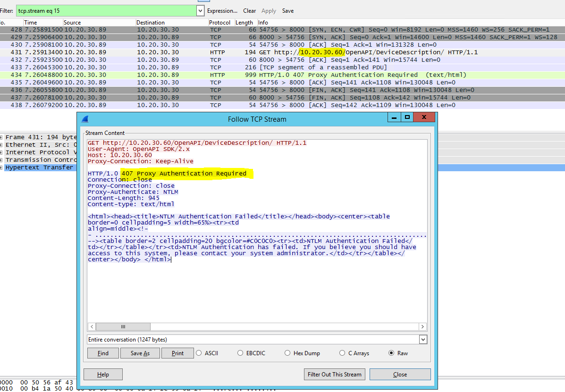Click the stream content horizontal scrollbar

(x=123, y=326)
